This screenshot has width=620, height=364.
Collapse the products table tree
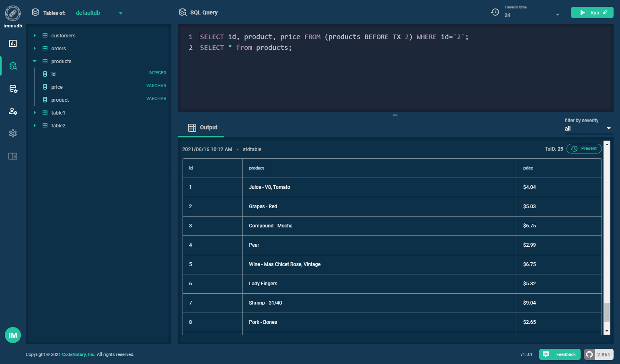click(x=34, y=61)
